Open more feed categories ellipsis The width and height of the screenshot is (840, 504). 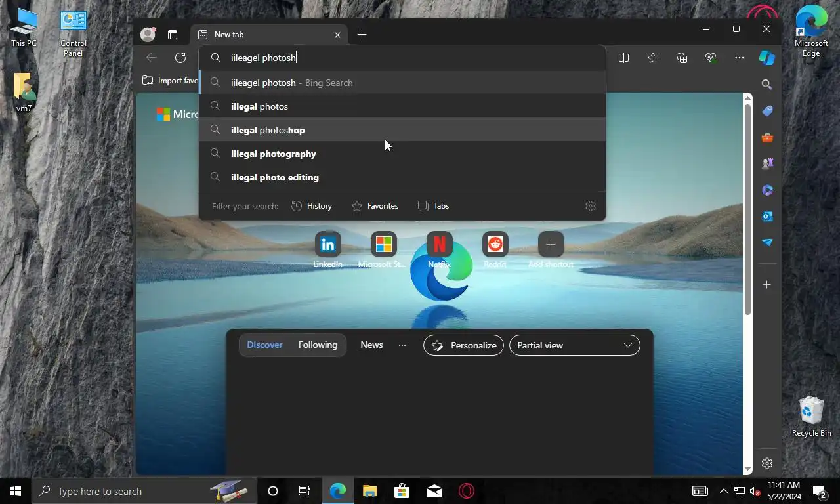tap(402, 345)
